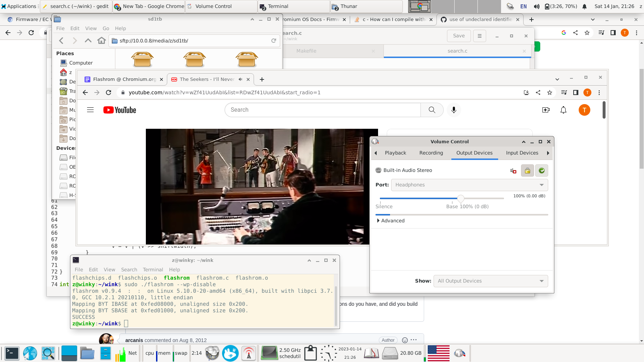Viewport: 644px width, 362px height.
Task: Switch to Thunar window in taskbar
Action: (x=366, y=6)
